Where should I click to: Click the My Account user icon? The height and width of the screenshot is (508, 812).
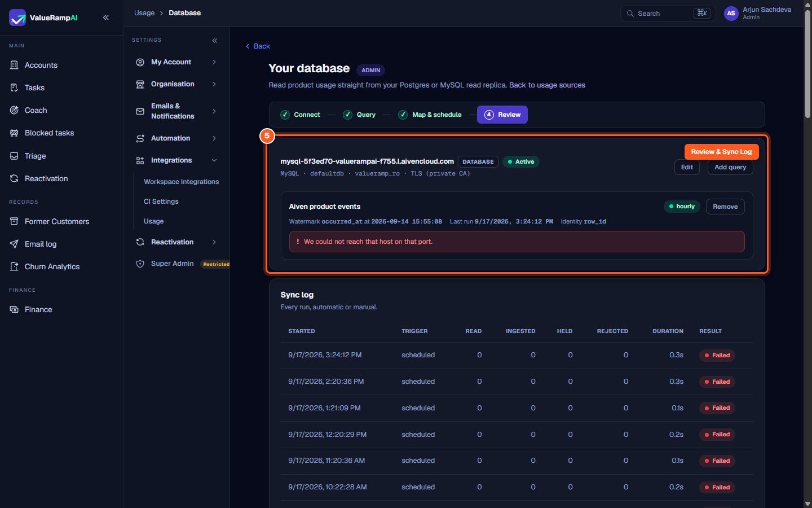140,62
